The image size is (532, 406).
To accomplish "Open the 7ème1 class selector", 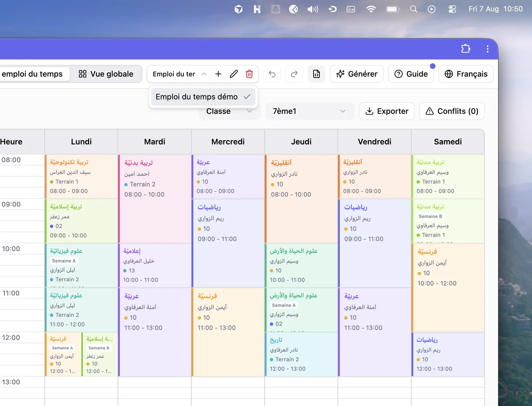I will click(x=309, y=111).
